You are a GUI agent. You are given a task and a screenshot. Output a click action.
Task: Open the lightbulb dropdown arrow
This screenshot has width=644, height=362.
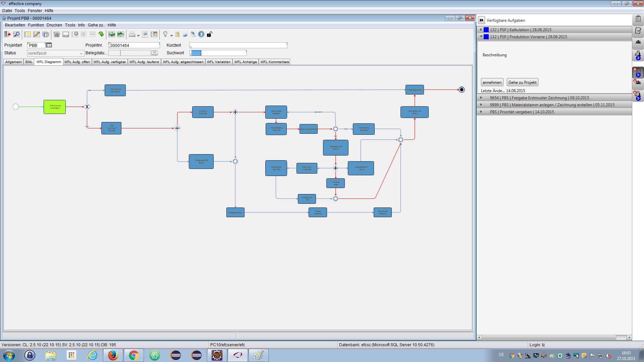click(x=171, y=35)
